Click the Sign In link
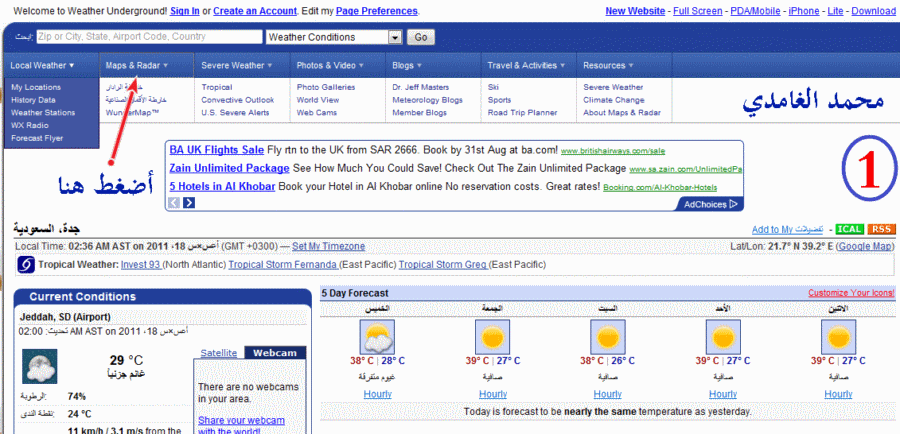 tap(185, 11)
